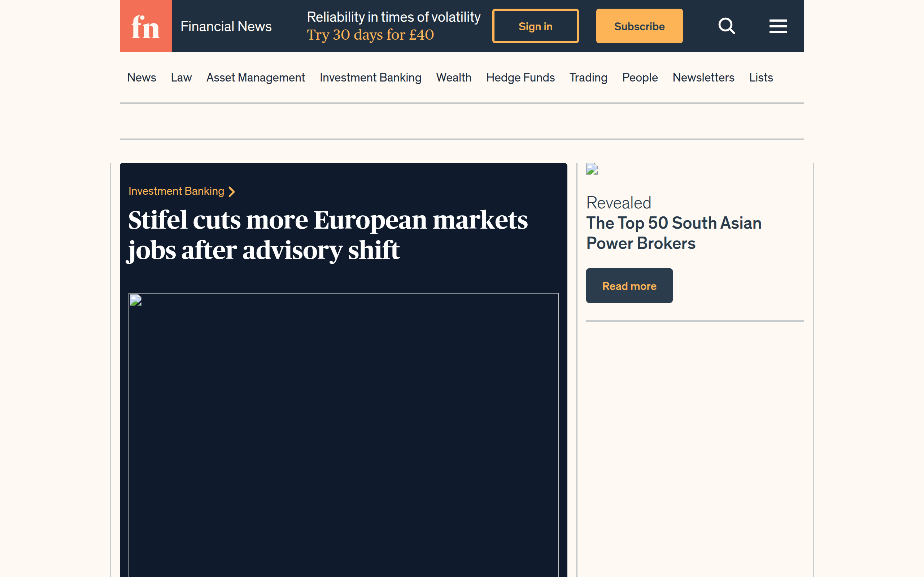Open the Stifel job cuts headline

(328, 235)
